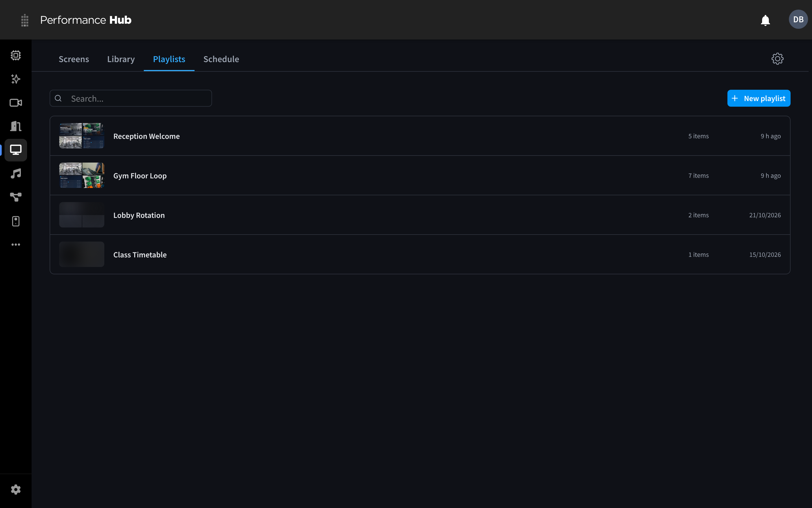Open the network nodes sidebar icon
This screenshot has width=812, height=508.
pyautogui.click(x=16, y=197)
